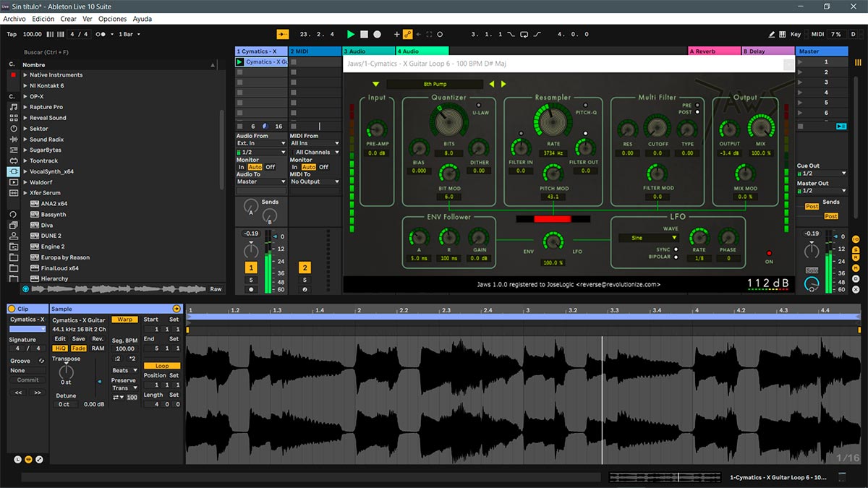Select the Sounds category icon in browser

click(13, 107)
